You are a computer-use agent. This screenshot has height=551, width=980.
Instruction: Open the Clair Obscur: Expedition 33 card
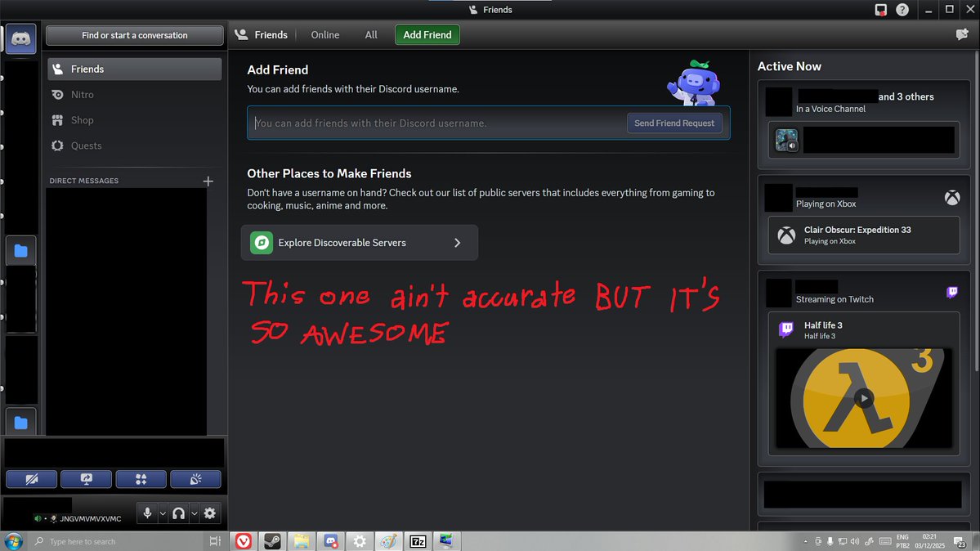864,235
